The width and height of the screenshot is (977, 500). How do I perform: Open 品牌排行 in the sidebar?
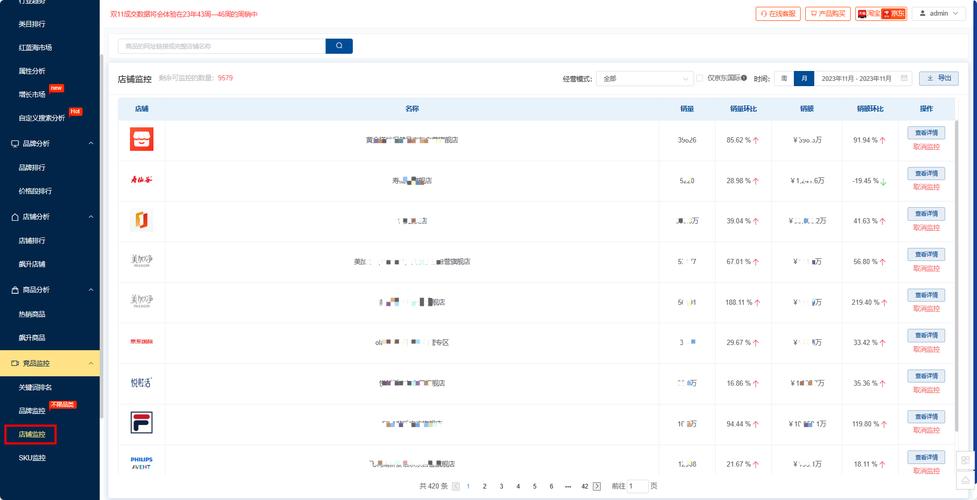32,168
